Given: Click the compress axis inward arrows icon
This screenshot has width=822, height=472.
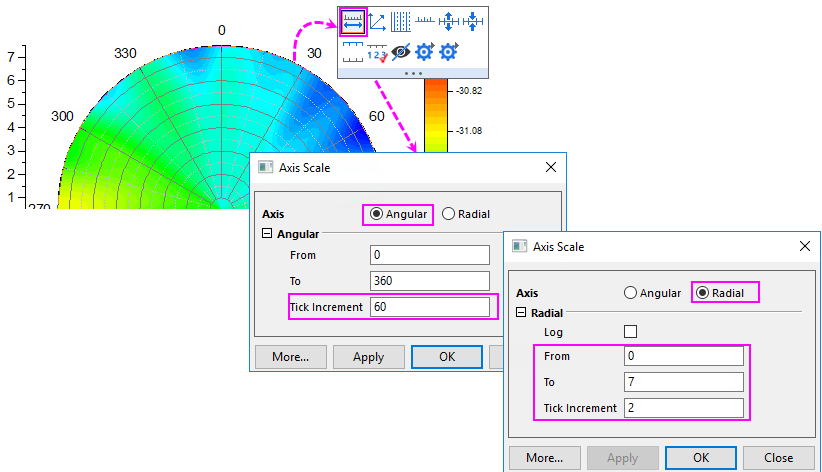Looking at the screenshot, I should click(473, 21).
